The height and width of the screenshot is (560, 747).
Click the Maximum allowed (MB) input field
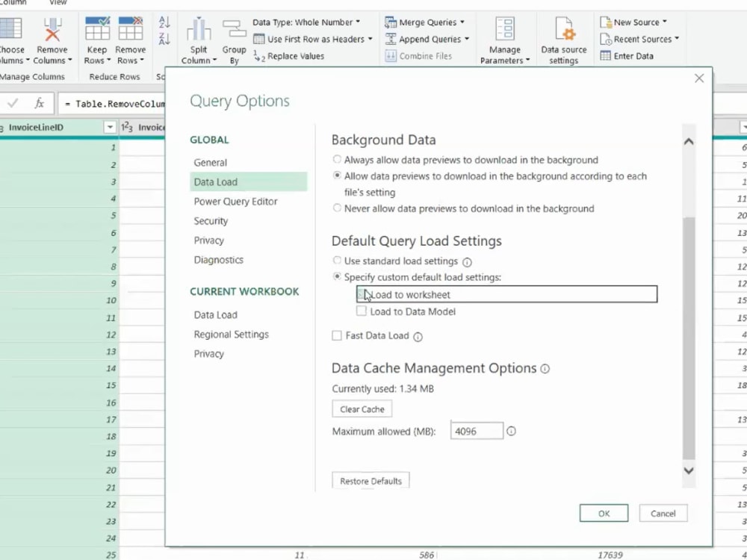tap(477, 431)
